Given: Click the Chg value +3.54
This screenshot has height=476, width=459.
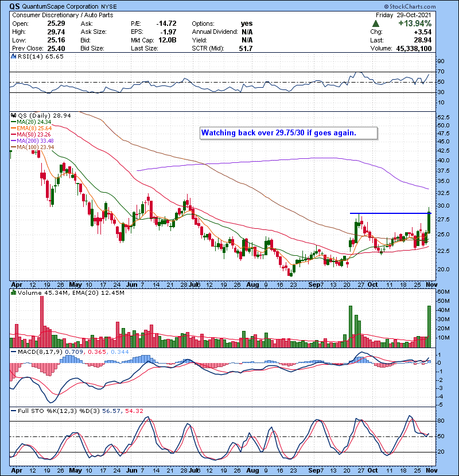Looking at the screenshot, I should pos(422,32).
